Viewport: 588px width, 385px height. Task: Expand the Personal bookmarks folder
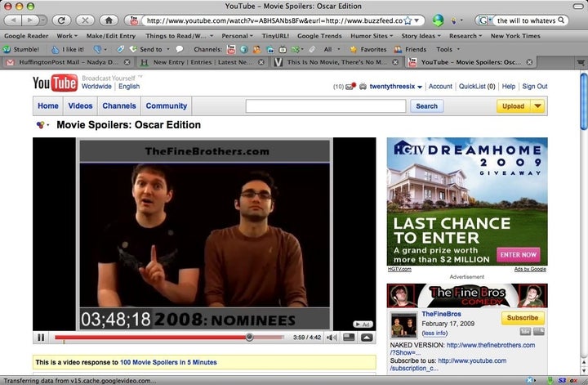click(x=237, y=36)
